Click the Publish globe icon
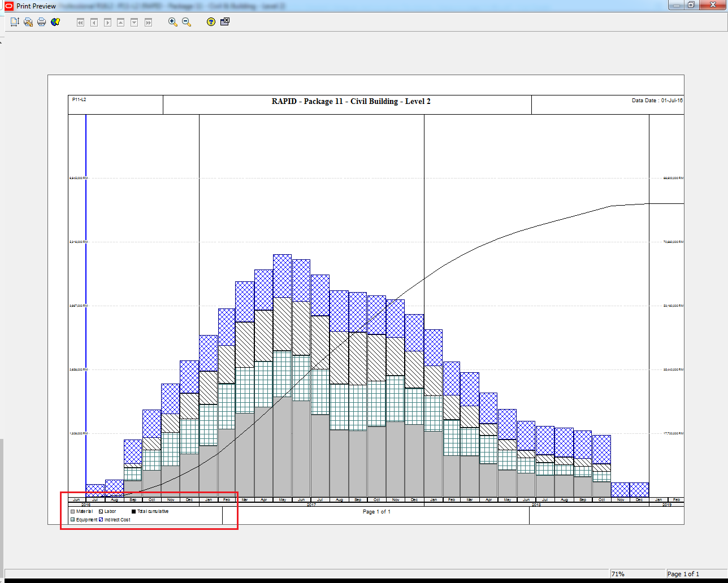Screen dimensions: 728x583 click(x=55, y=22)
